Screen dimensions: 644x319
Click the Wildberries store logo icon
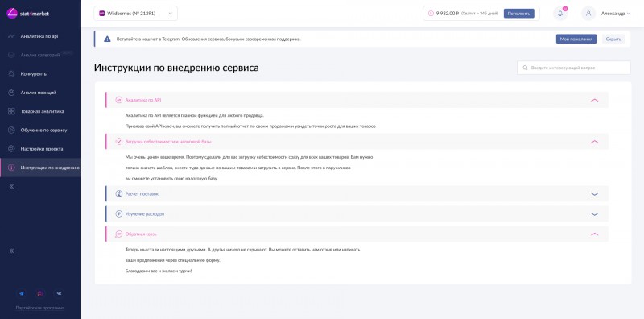pyautogui.click(x=102, y=14)
